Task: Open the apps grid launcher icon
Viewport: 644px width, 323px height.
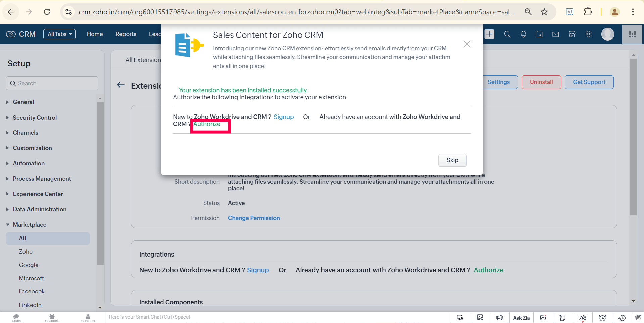Action: [633, 34]
